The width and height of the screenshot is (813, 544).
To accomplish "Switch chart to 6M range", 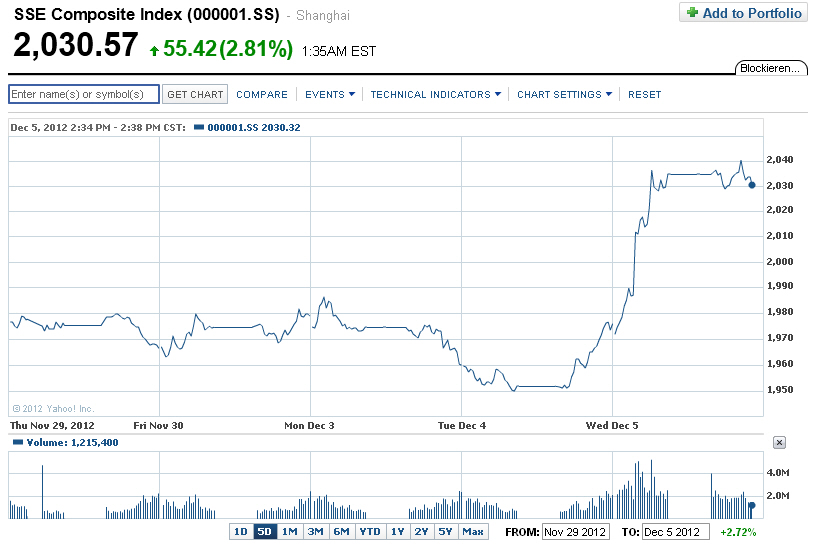I will (x=341, y=532).
